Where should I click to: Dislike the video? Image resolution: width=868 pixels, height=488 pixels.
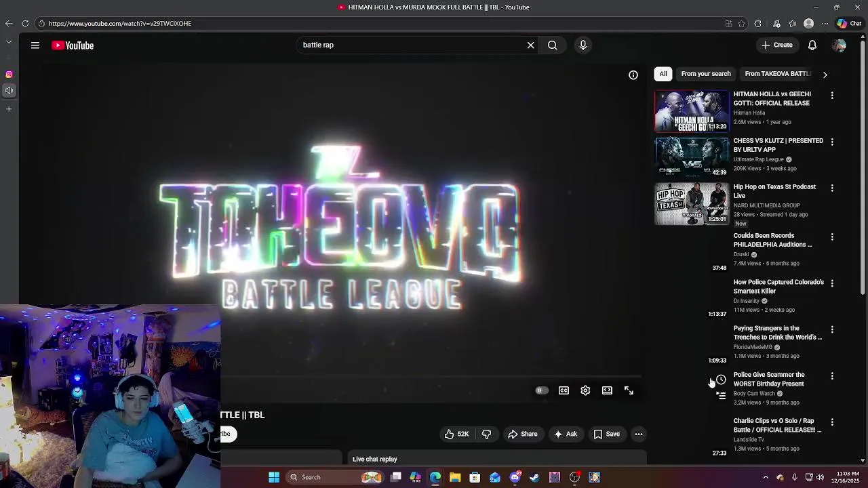click(x=486, y=434)
